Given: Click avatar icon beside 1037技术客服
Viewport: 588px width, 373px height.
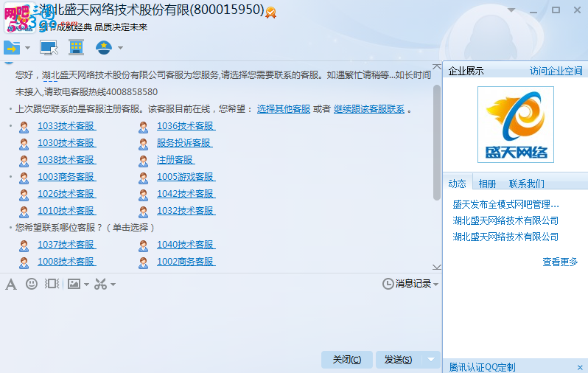Looking at the screenshot, I should [x=24, y=245].
